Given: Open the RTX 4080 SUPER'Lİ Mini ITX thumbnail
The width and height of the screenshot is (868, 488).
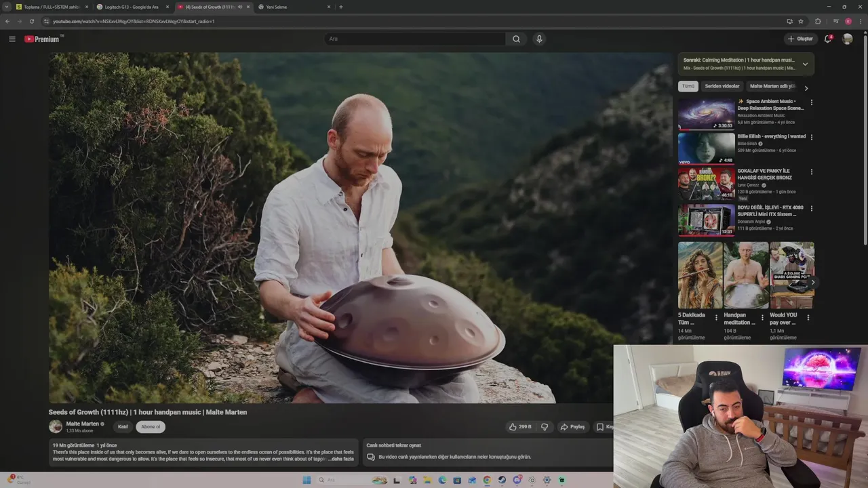Looking at the screenshot, I should (706, 220).
